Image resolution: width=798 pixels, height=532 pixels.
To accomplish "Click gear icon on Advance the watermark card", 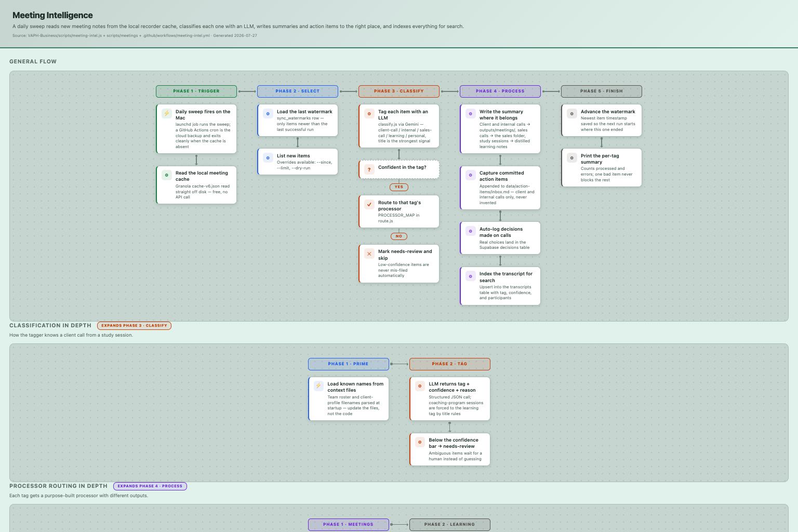I will (572, 113).
